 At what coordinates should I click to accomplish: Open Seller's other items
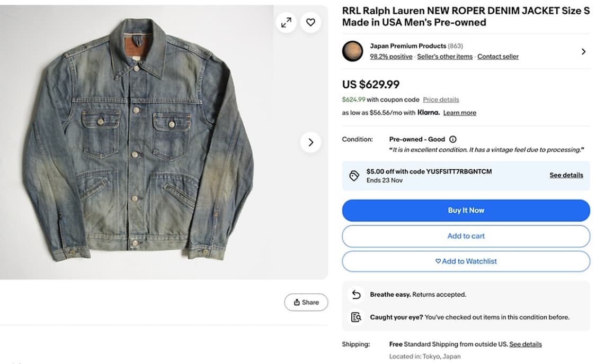click(444, 56)
